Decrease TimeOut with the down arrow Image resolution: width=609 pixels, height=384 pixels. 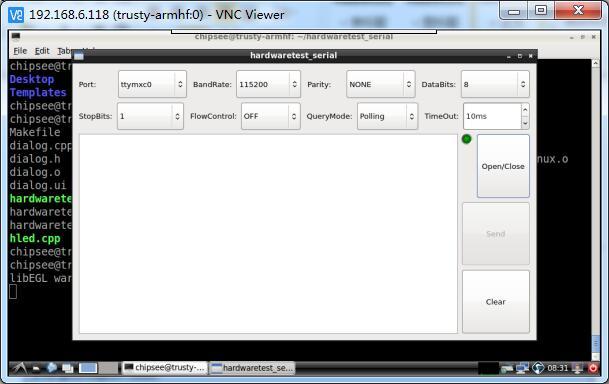[525, 123]
